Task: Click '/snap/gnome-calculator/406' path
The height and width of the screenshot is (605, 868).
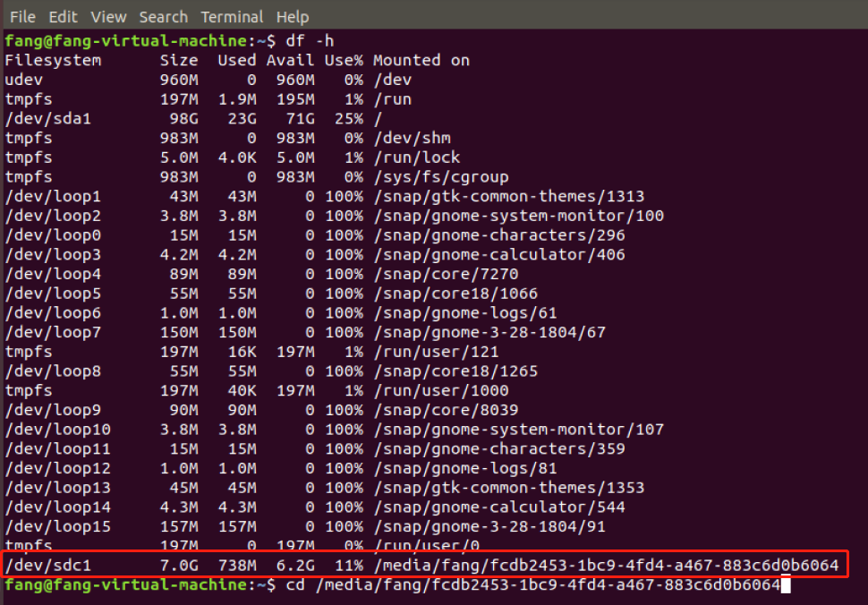Action: [x=499, y=254]
